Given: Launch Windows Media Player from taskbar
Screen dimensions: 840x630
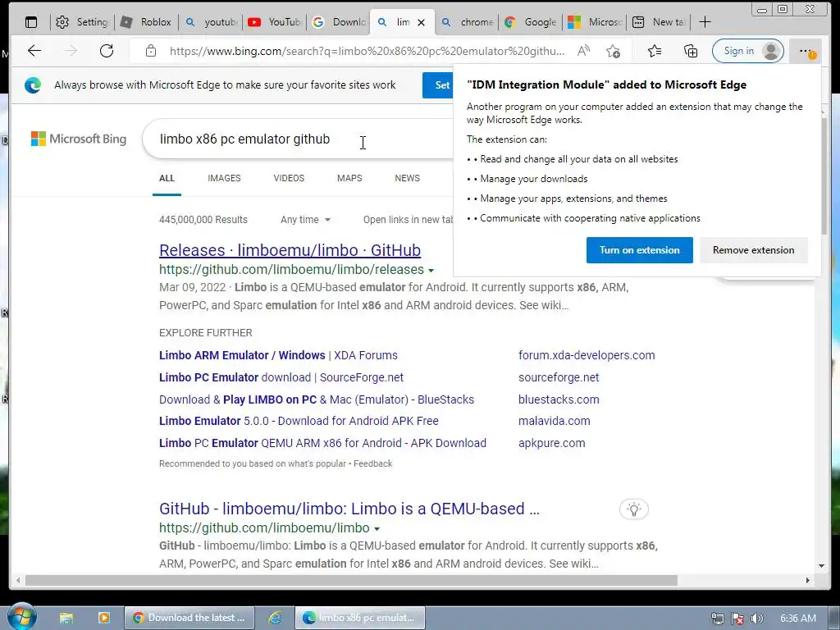Looking at the screenshot, I should coord(104,618).
